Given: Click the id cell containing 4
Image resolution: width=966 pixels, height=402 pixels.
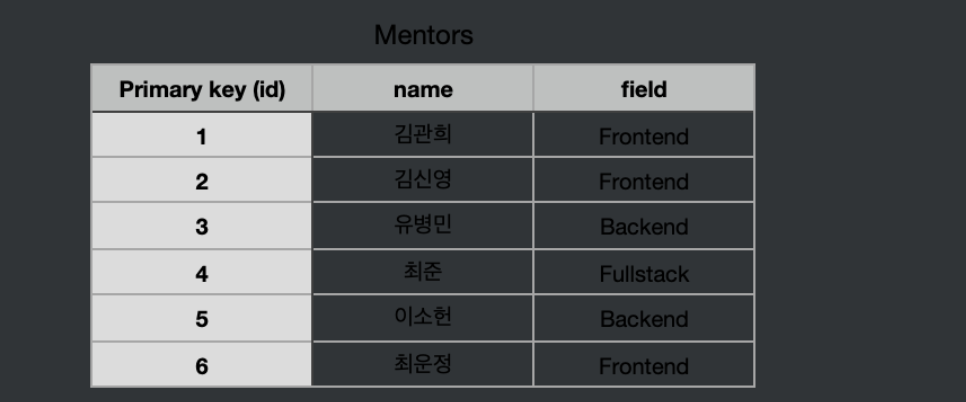Looking at the screenshot, I should 202,272.
